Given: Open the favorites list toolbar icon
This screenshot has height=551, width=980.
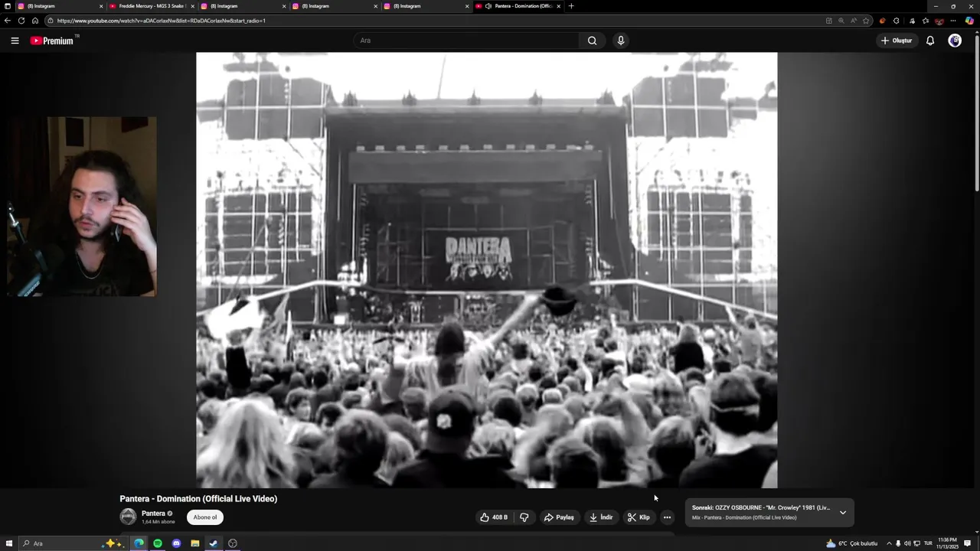Looking at the screenshot, I should 925,21.
